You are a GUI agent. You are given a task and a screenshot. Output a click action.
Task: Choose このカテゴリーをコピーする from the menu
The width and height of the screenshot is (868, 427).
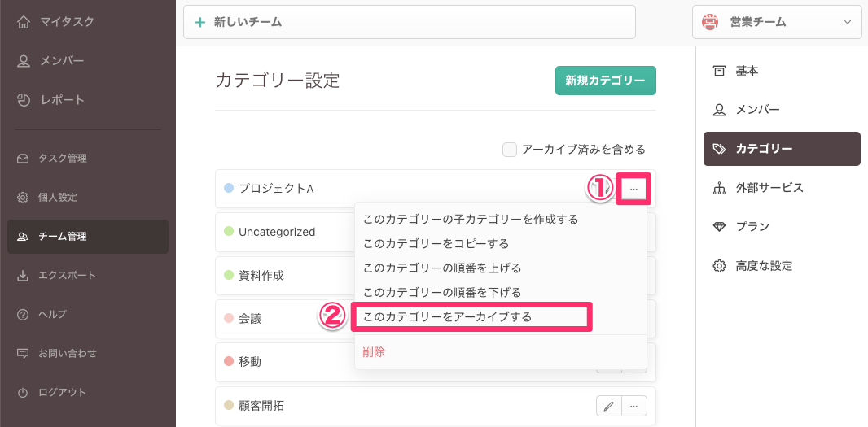tap(436, 243)
